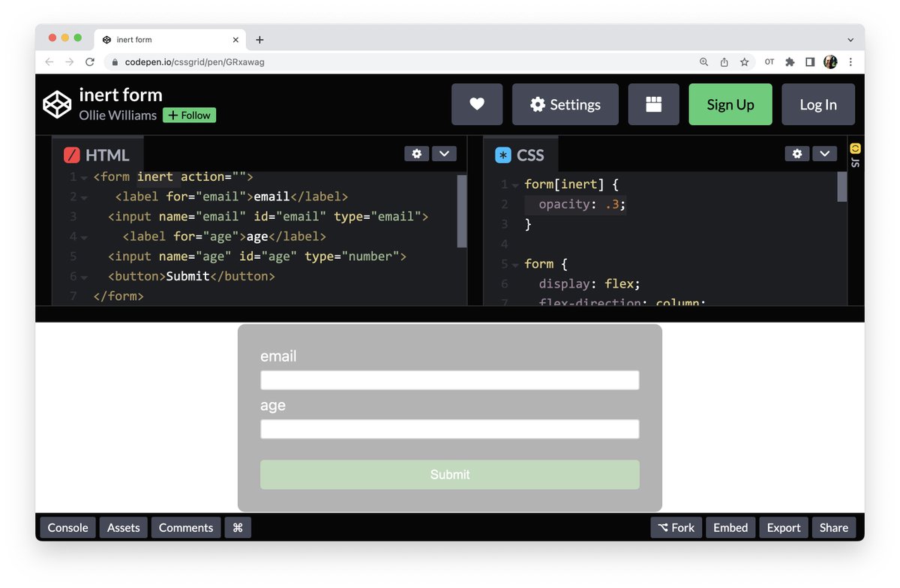Collapse HTML fold arrow on line 6
Screen dimensions: 900x588
pos(84,277)
